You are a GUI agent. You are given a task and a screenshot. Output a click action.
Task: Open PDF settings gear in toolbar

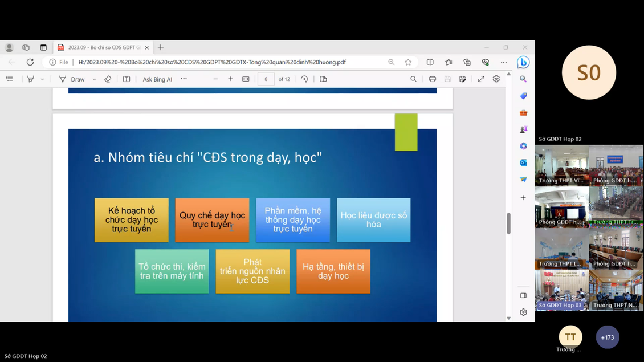pyautogui.click(x=496, y=79)
